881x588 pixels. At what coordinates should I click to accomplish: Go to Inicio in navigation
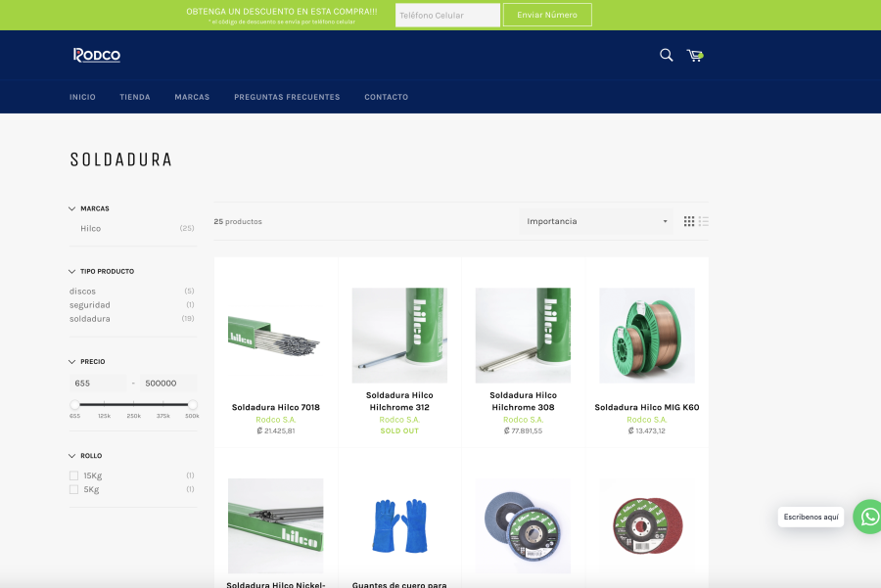click(x=82, y=97)
